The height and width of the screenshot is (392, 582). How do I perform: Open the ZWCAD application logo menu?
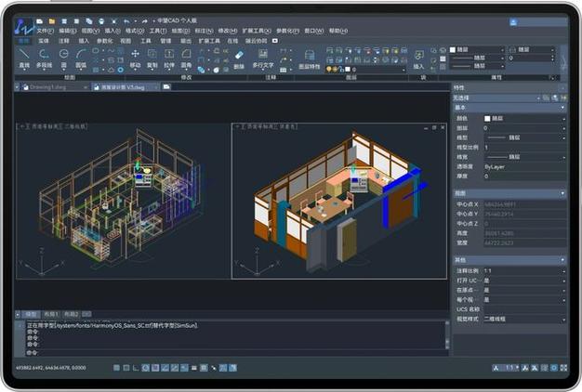pyautogui.click(x=24, y=26)
